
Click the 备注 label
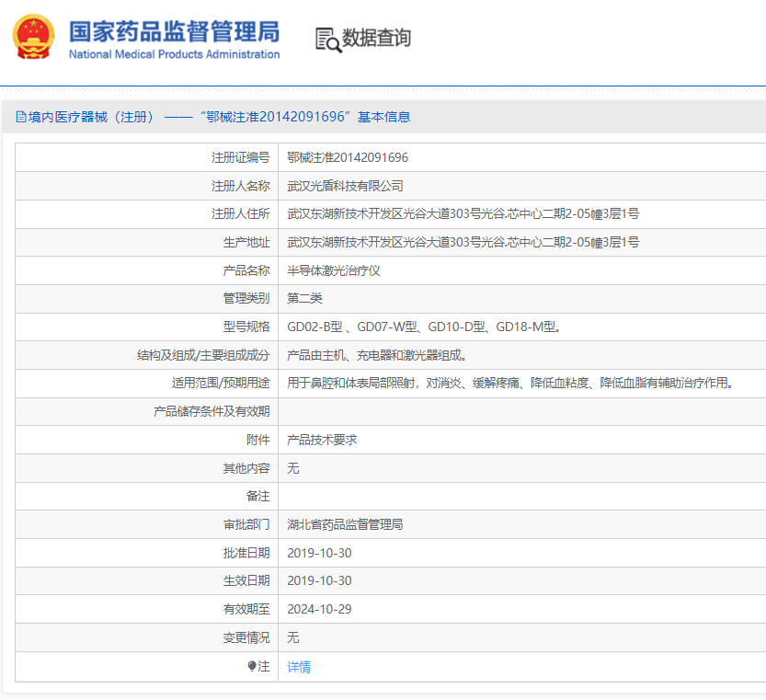click(257, 496)
